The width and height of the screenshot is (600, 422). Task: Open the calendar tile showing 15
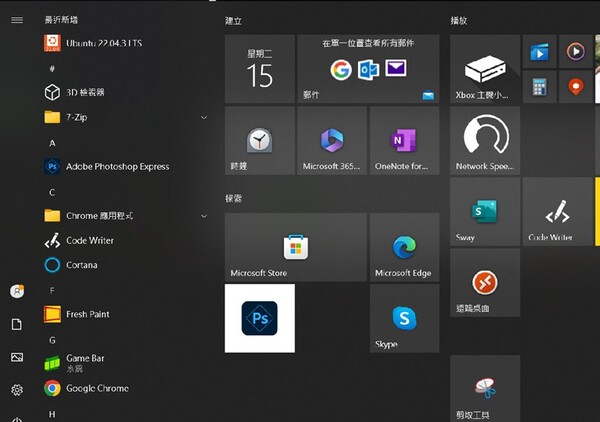260,69
